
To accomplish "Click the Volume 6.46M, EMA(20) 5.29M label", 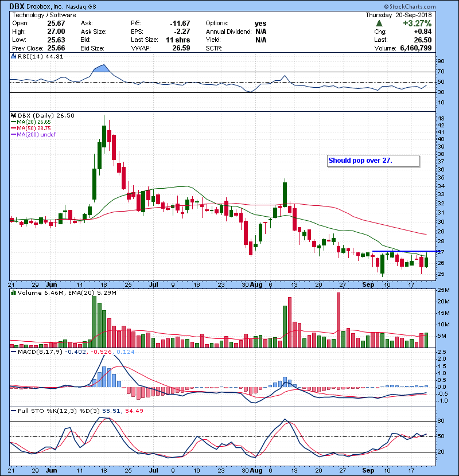I will tap(67, 292).
